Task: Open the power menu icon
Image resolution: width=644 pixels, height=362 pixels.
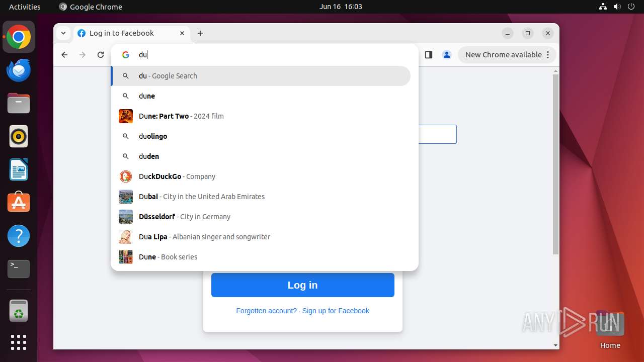Action: 631,7
